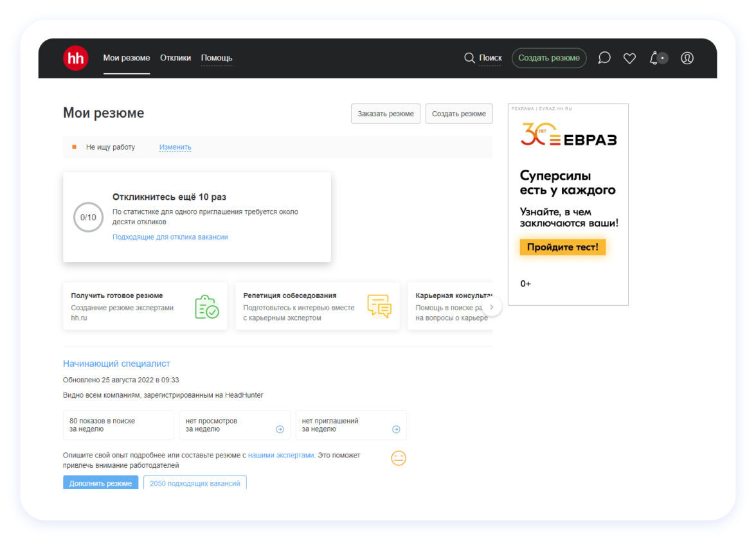The height and width of the screenshot is (541, 756).
Task: Go to 'Отклики' in top navigation
Action: 175,58
